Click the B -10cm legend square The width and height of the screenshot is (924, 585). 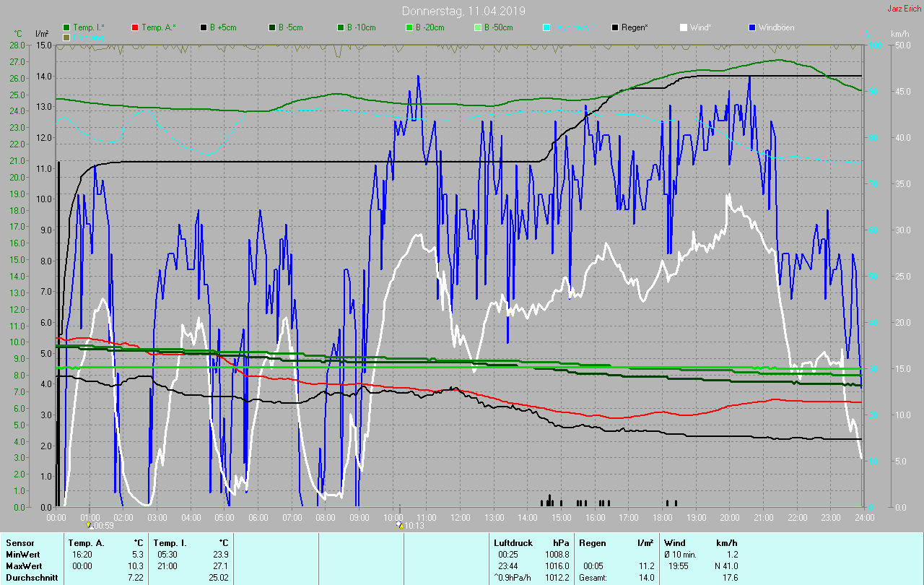[341, 27]
